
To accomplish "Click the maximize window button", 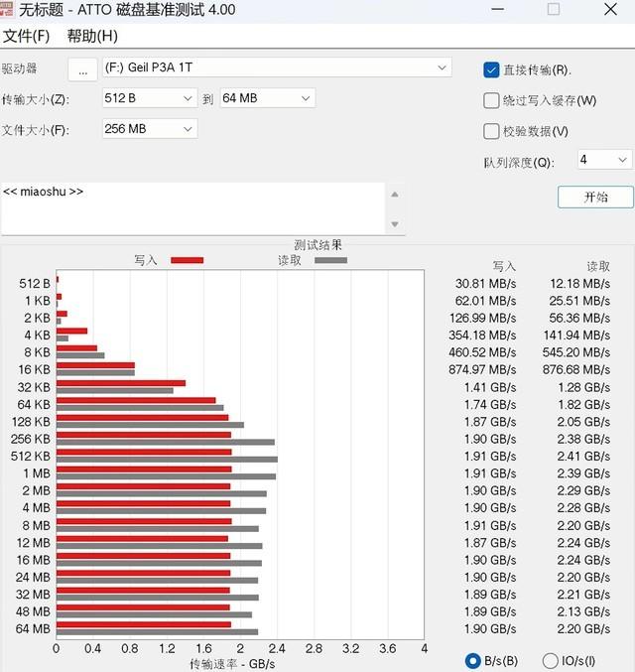I will point(554,9).
